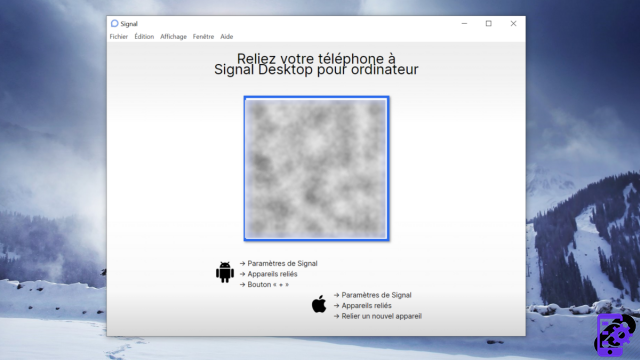Click Android step "Paramètres de Signal"
Viewport: 640px width, 360px height.
tap(282, 264)
